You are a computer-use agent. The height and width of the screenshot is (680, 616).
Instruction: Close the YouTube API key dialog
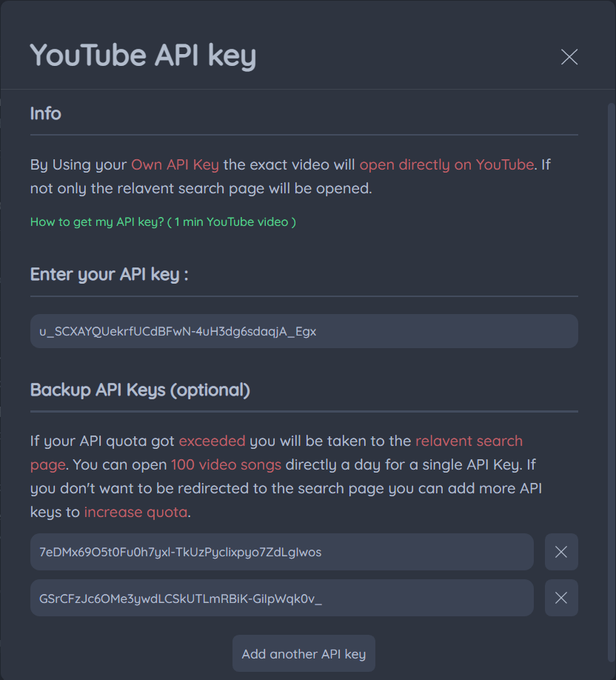point(569,57)
